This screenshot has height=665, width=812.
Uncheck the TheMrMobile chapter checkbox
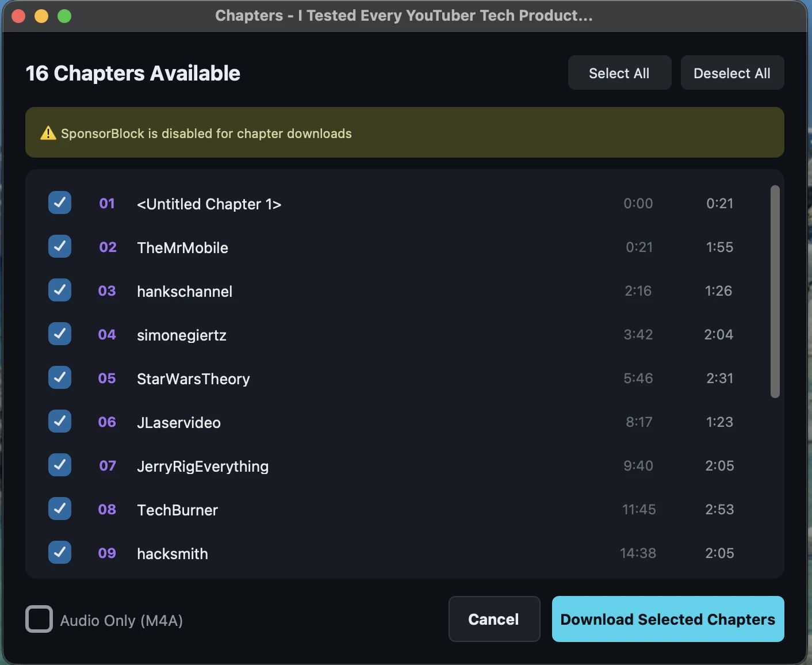coord(60,246)
